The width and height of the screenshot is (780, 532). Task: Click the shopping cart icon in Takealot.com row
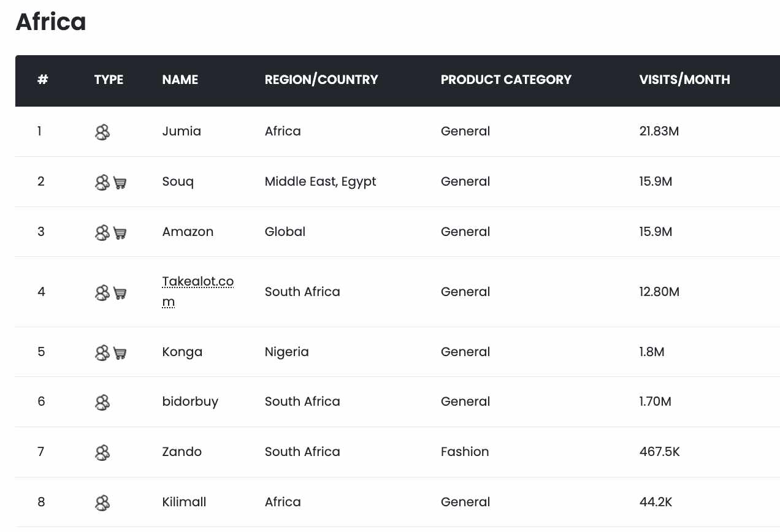pos(120,293)
